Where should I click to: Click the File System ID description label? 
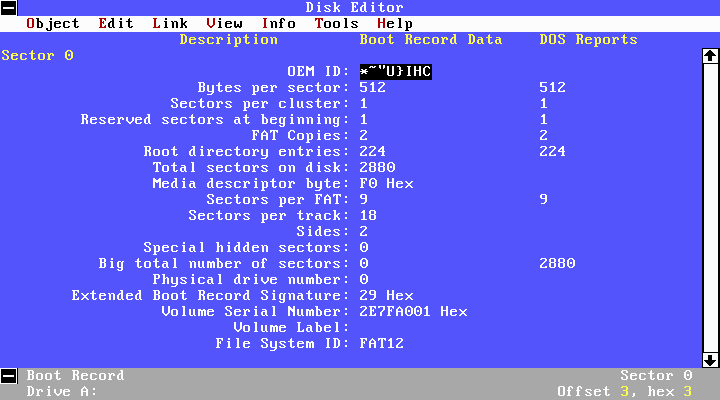(x=283, y=344)
